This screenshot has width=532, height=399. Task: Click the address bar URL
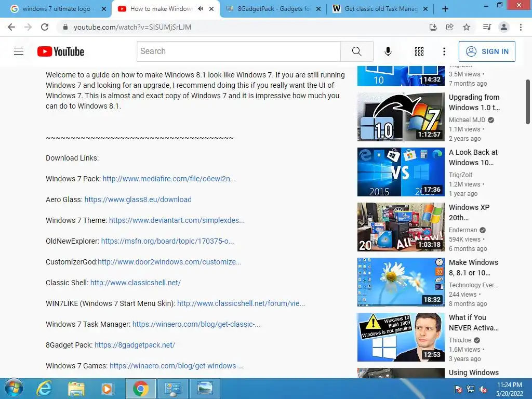pos(132,27)
